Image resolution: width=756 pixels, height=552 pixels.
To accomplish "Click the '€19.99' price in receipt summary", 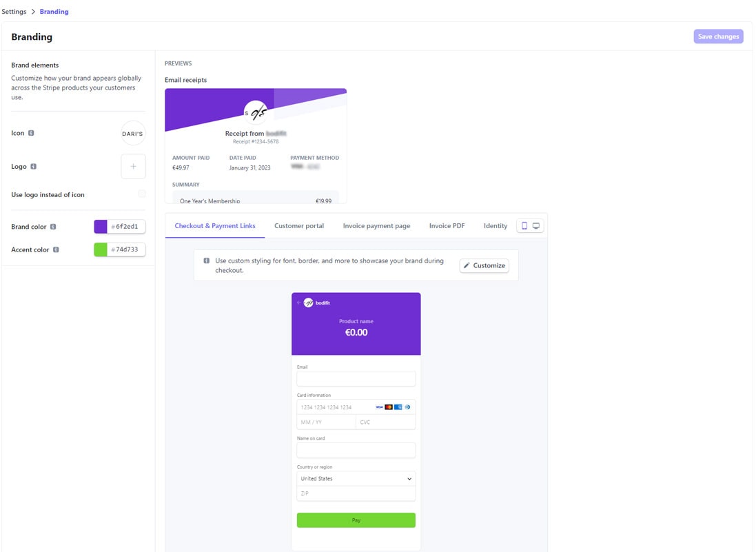I will pyautogui.click(x=323, y=201).
